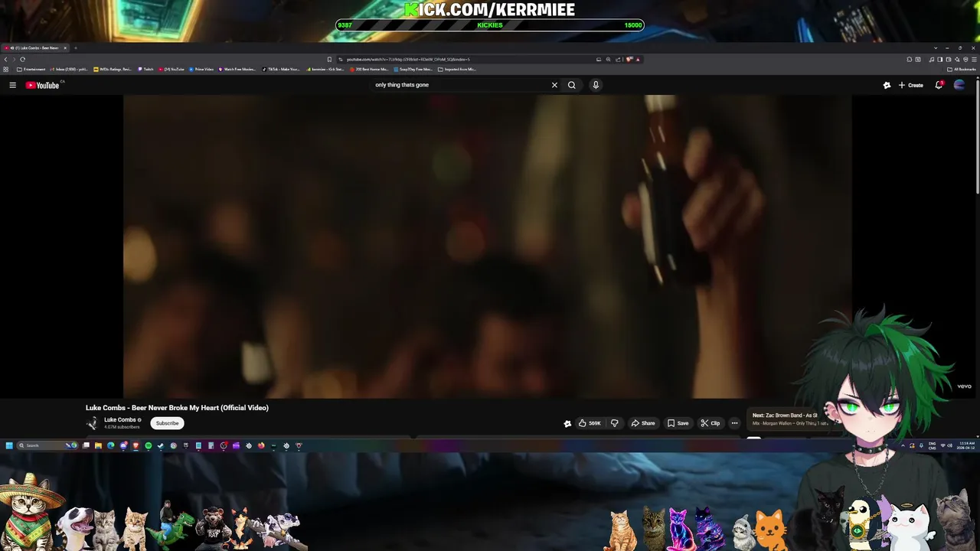Image resolution: width=980 pixels, height=551 pixels.
Task: Click the Windows taskbar Search box
Action: [47, 445]
